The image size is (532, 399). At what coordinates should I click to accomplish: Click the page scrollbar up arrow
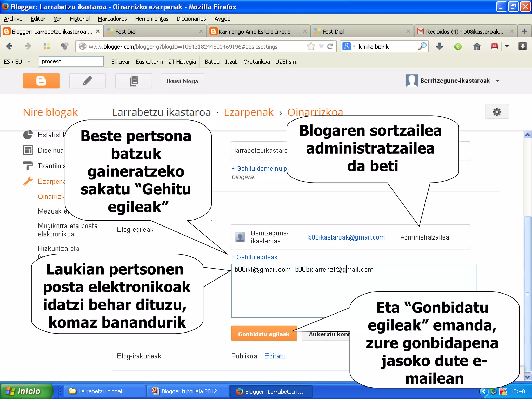click(x=527, y=135)
